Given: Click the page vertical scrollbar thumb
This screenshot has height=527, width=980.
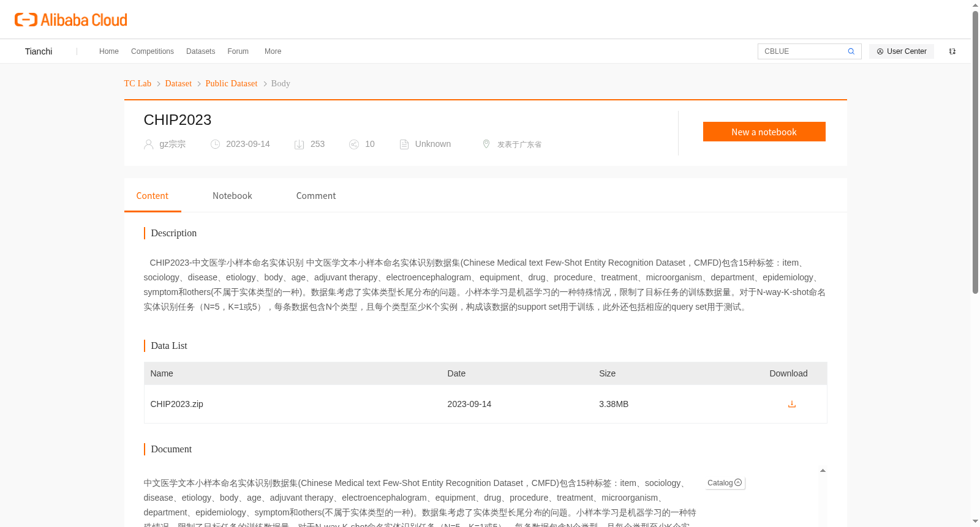Looking at the screenshot, I should click(975, 152).
